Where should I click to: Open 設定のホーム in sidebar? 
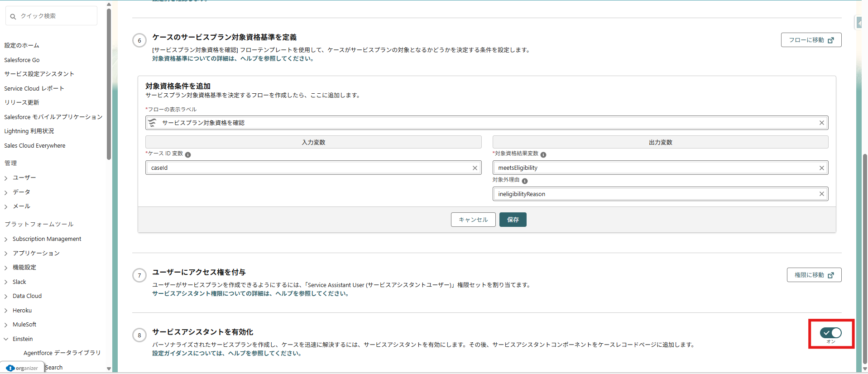coord(22,45)
